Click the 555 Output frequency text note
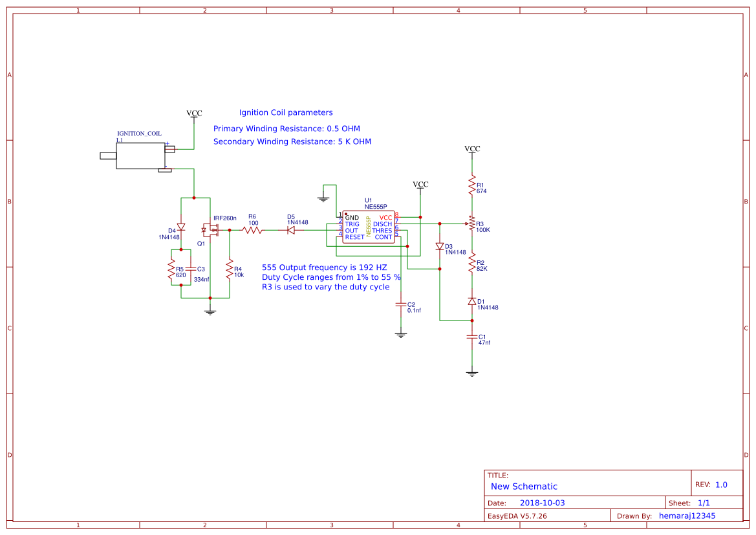 325,267
